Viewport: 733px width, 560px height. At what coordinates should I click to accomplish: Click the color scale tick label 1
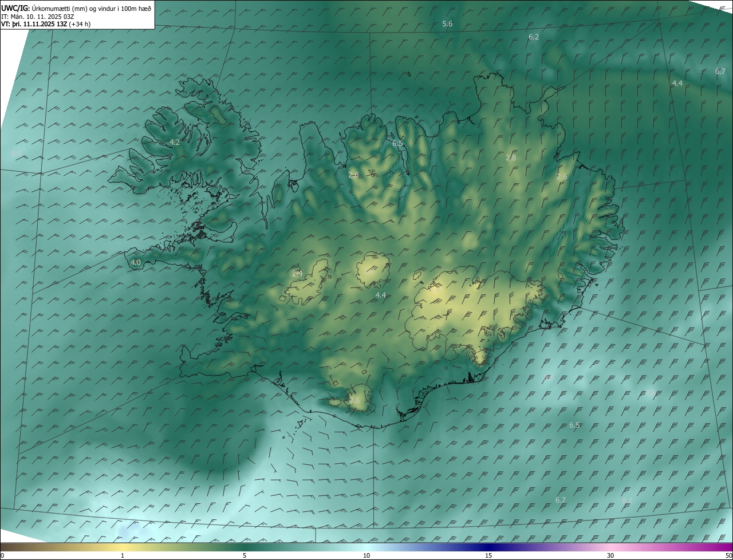tap(123, 556)
